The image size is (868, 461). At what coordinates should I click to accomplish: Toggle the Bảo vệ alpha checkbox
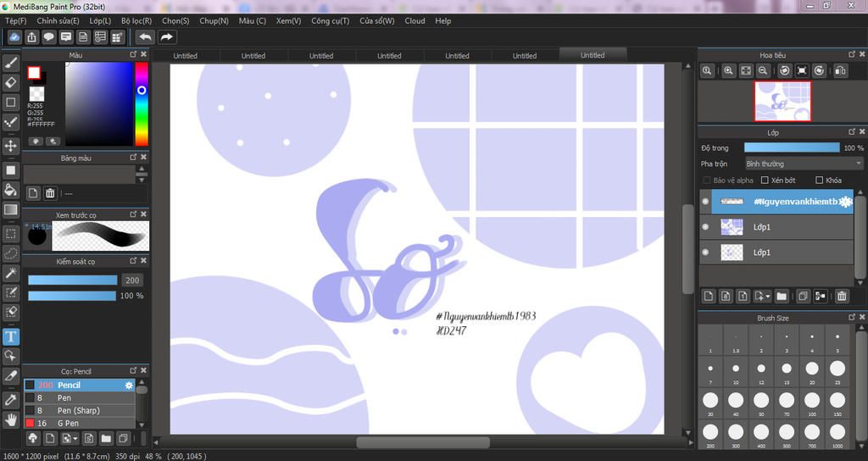pos(706,181)
